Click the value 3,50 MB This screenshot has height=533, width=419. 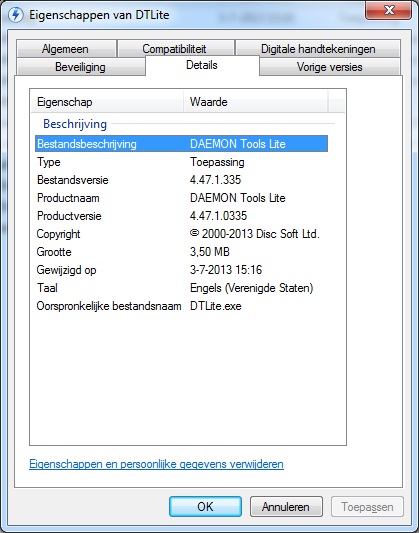pyautogui.click(x=210, y=252)
